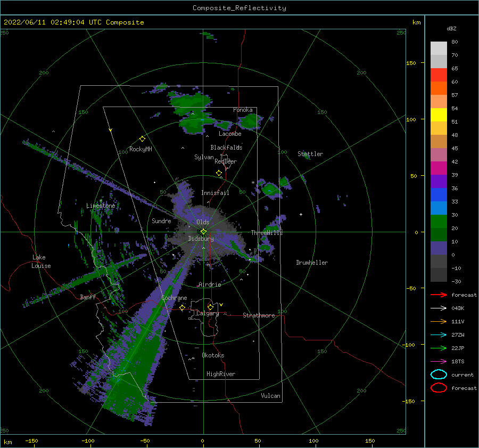Click the yellow diamond marker near RockyMH

pos(142,139)
